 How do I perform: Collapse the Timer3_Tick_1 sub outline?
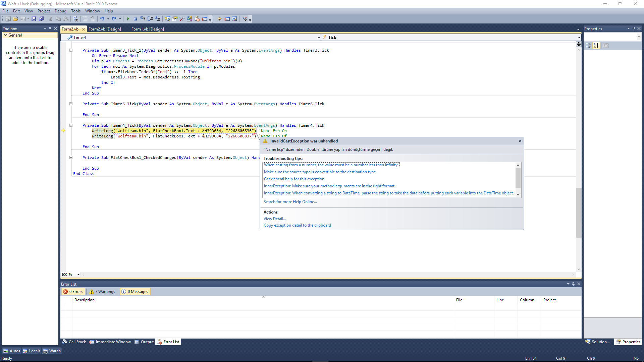[71, 50]
